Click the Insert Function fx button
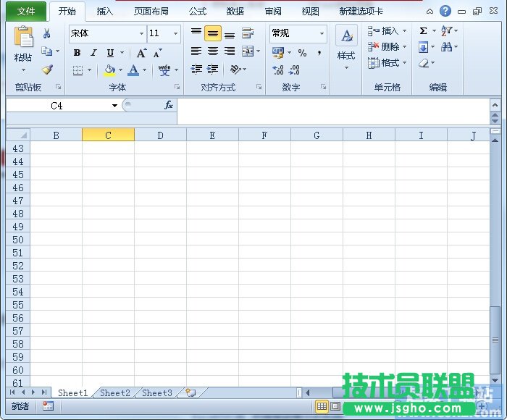Screen dimensions: 507x420 [168, 105]
